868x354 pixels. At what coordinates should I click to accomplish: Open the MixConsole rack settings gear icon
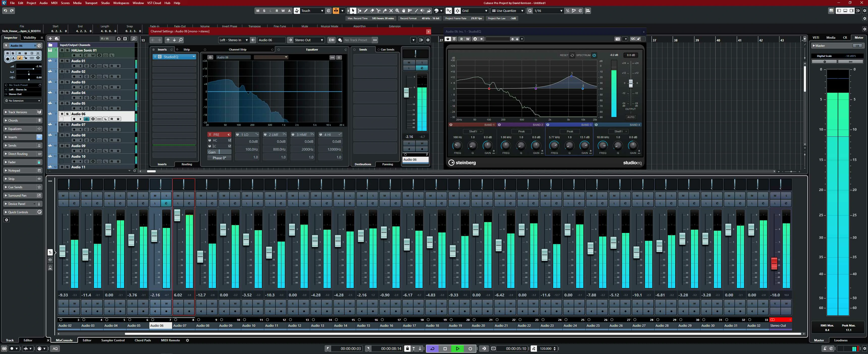click(x=188, y=341)
